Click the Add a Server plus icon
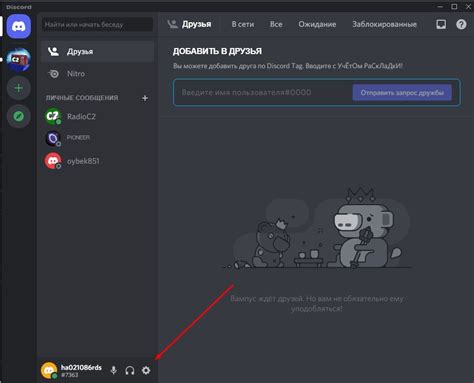474x383 pixels. point(19,88)
